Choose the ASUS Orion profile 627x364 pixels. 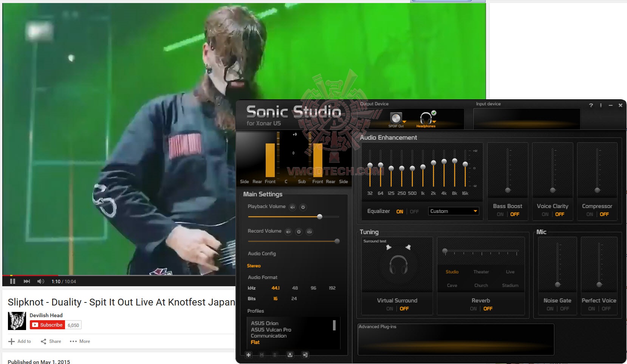pos(265,323)
